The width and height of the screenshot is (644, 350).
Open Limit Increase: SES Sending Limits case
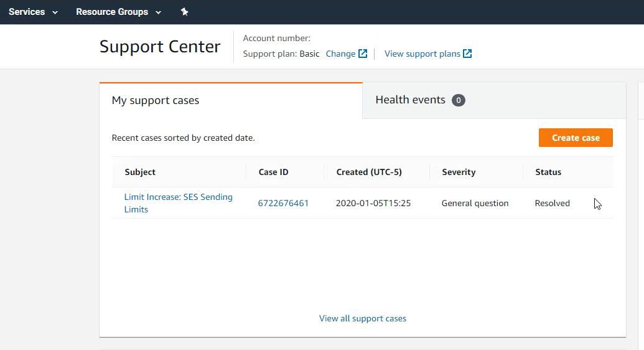point(178,203)
